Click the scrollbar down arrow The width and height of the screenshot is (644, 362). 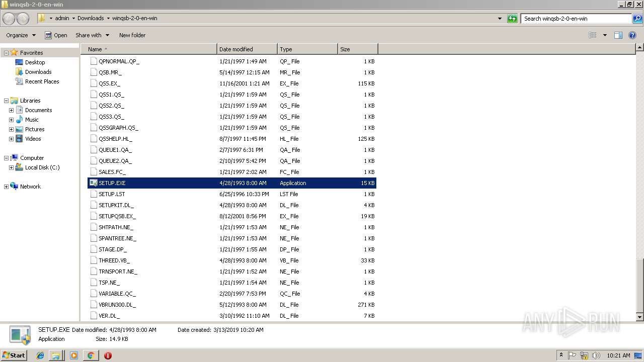(x=639, y=317)
